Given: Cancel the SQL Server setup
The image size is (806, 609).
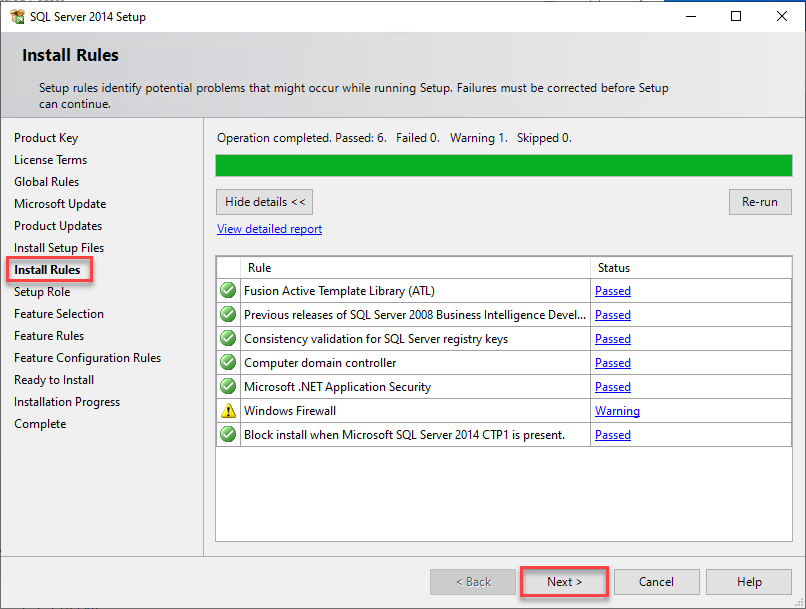Looking at the screenshot, I should pos(656,582).
